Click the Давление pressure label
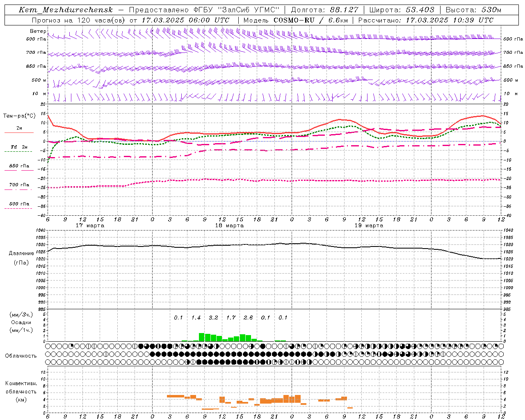Viewport: 525px width, 420px height. pyautogui.click(x=21, y=253)
